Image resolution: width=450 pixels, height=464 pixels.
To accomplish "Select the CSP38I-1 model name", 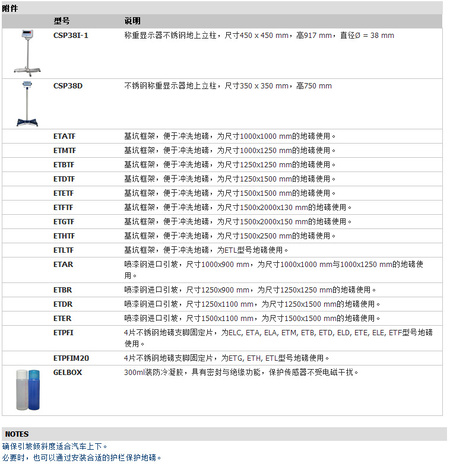I will point(71,35).
